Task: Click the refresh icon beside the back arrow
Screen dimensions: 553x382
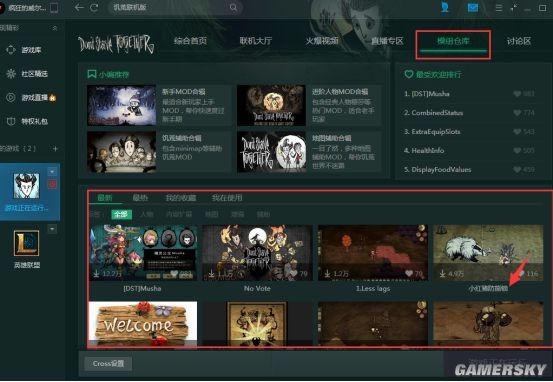Action: pyautogui.click(x=94, y=7)
